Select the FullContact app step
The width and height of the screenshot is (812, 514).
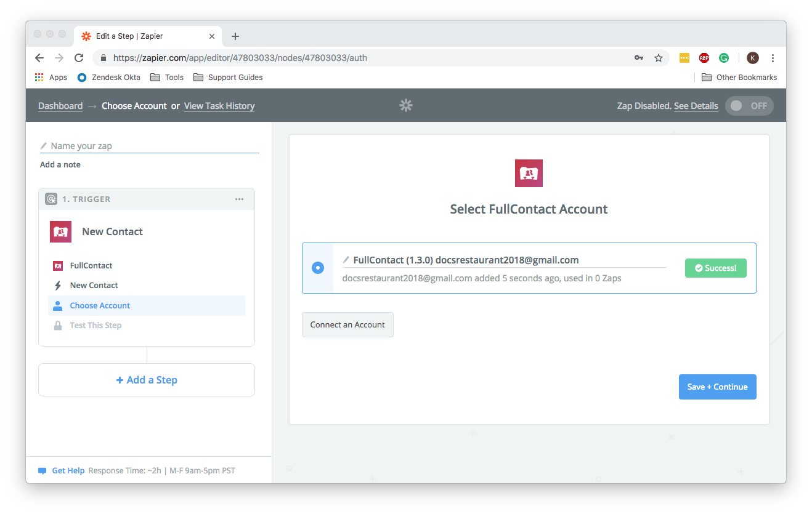[x=147, y=266]
